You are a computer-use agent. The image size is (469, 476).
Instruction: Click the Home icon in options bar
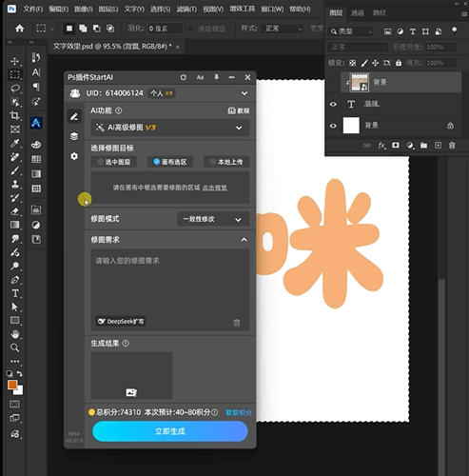(x=20, y=29)
